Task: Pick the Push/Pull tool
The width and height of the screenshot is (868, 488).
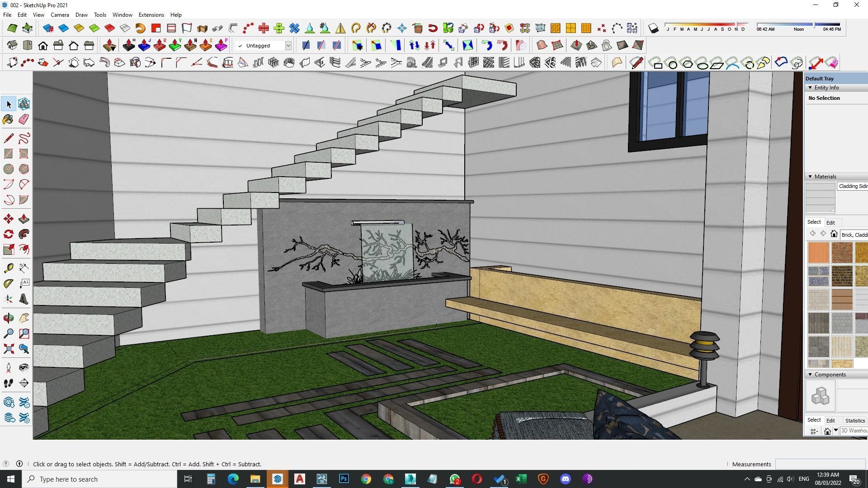Action: (x=24, y=219)
